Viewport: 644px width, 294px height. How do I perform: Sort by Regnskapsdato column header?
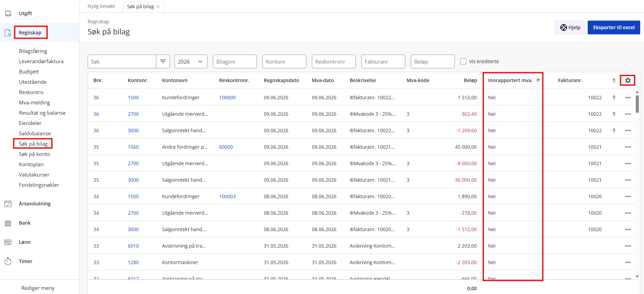tap(281, 80)
